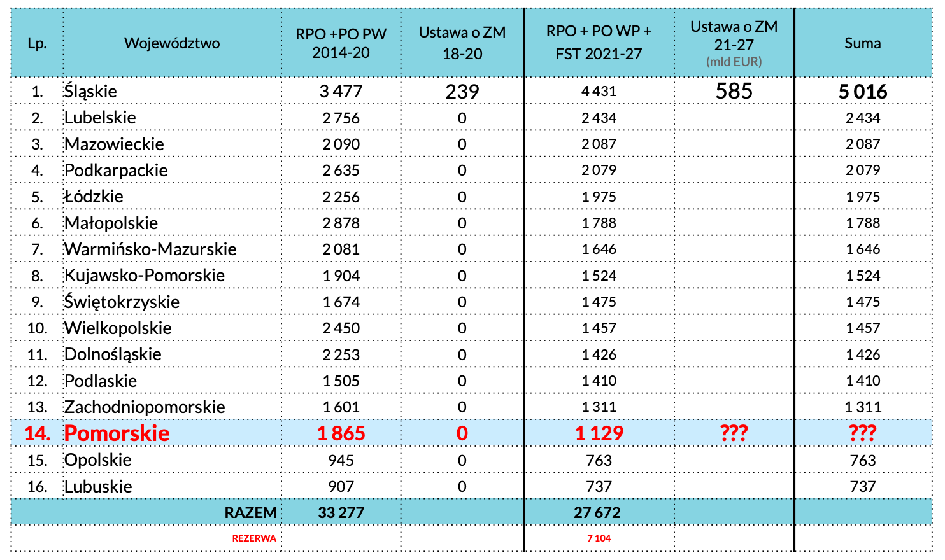Click the Świętokrzyskie row name
The image size is (945, 560).
[122, 302]
